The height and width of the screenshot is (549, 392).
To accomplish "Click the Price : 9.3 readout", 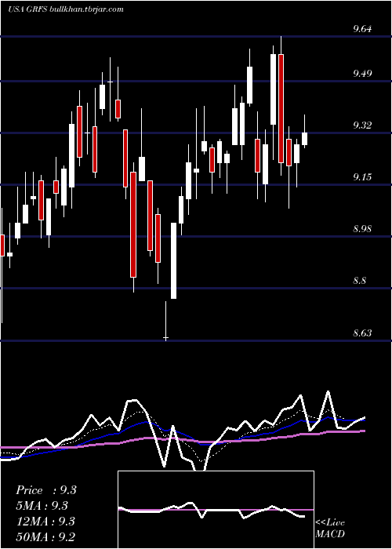I will [46, 490].
